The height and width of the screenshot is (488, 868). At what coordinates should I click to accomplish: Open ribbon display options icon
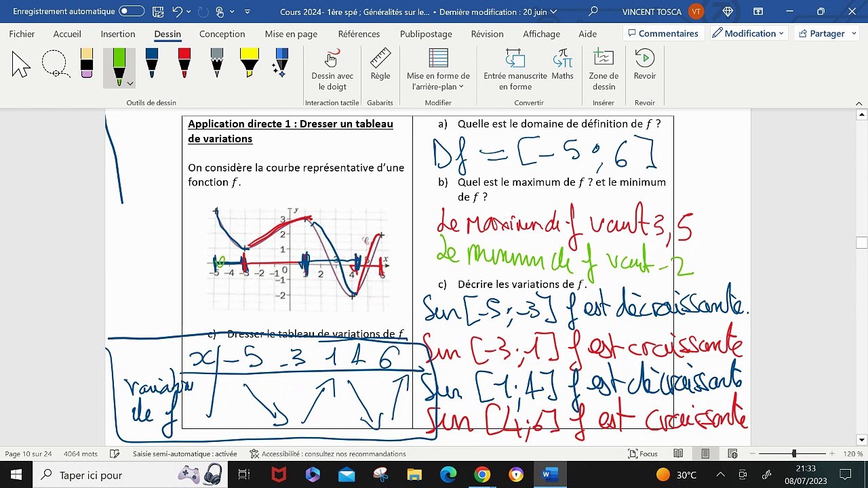coord(757,12)
